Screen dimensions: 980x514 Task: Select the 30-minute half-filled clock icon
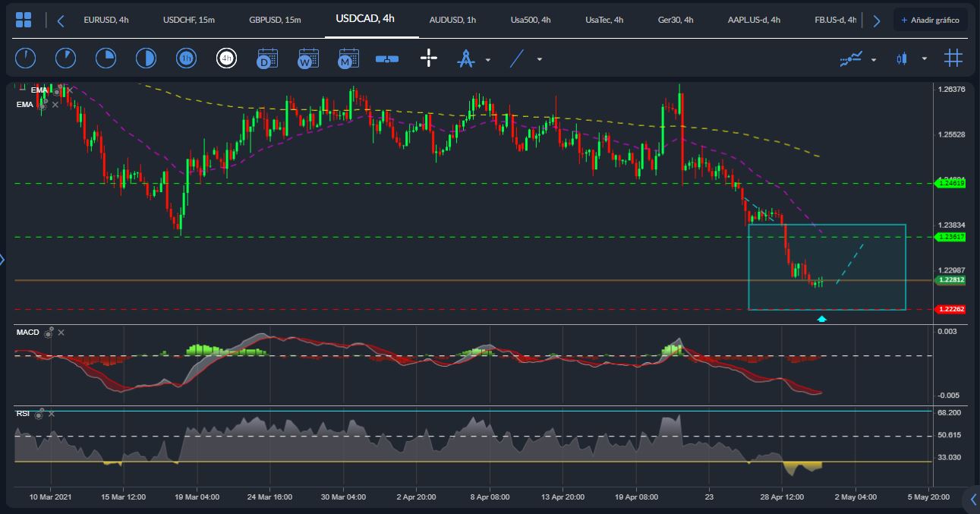coord(146,58)
